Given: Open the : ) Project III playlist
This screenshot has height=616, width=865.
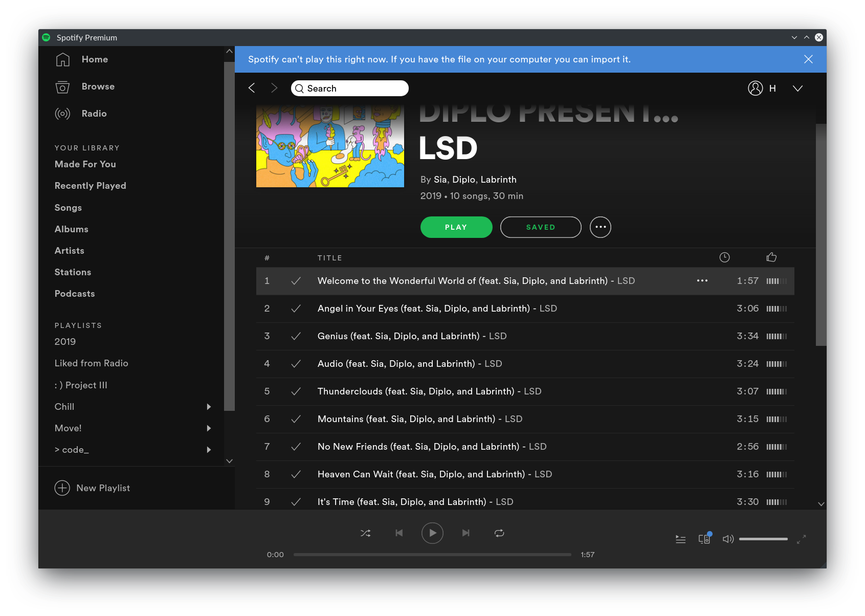Looking at the screenshot, I should click(81, 385).
